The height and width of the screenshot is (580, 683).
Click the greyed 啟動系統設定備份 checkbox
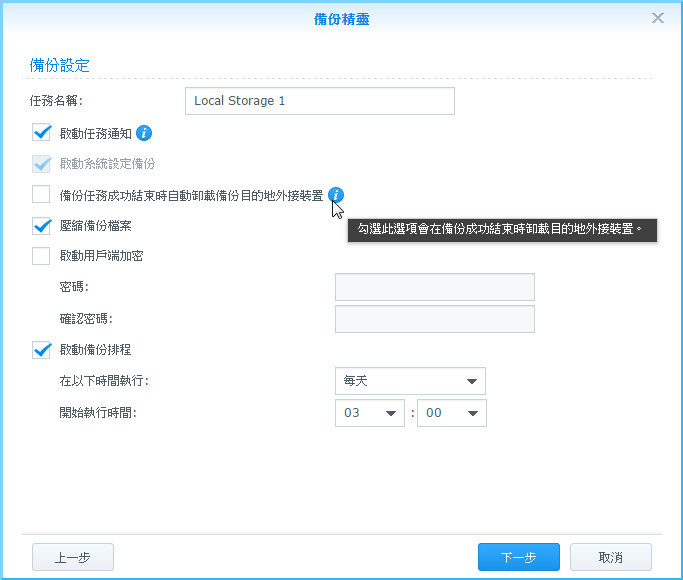click(41, 163)
